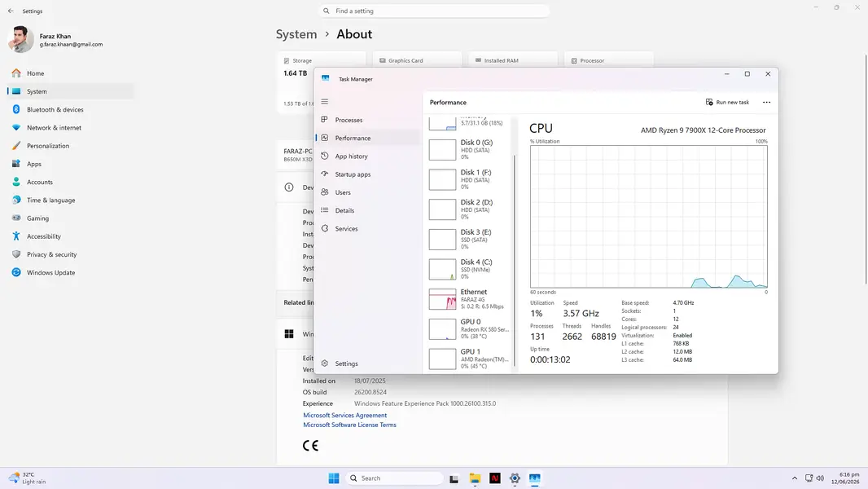This screenshot has height=489, width=868.
Task: Open Task Manager hamburger navigation menu
Action: pos(324,101)
